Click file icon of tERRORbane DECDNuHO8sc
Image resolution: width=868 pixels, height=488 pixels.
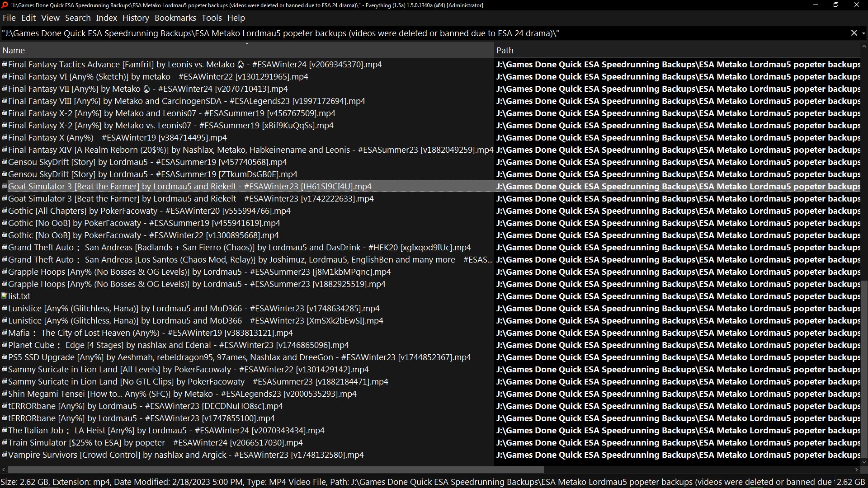coord(5,406)
